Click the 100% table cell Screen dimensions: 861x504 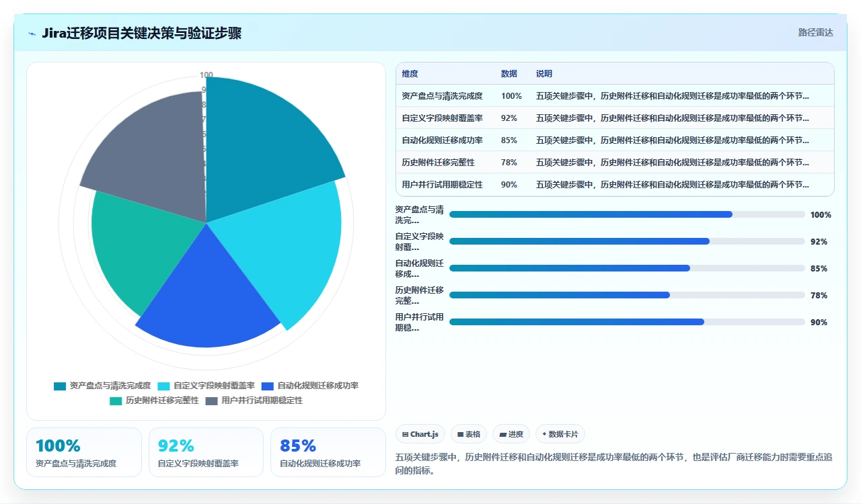click(511, 96)
